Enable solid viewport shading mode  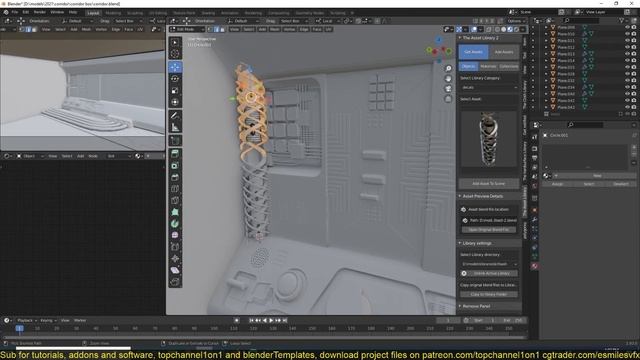pyautogui.click(x=504, y=29)
